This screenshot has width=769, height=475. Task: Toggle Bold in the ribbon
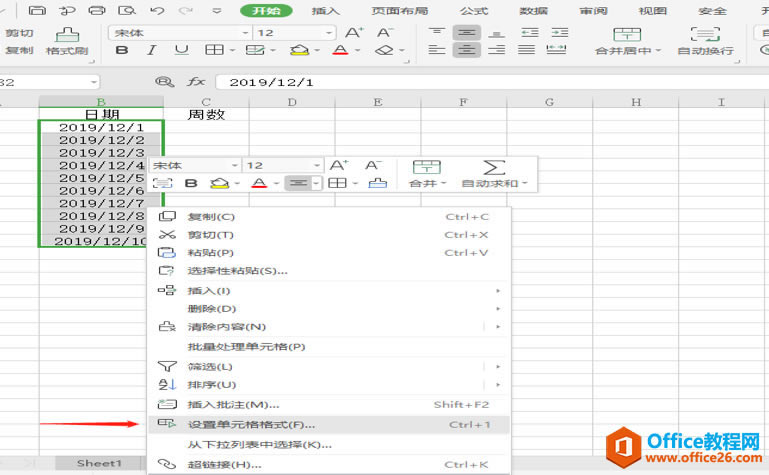[122, 50]
